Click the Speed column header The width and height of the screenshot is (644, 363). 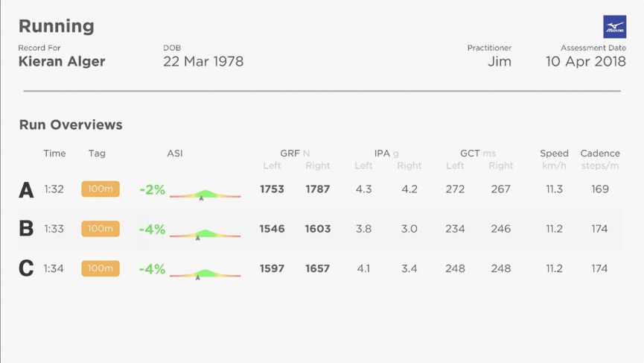[554, 154]
